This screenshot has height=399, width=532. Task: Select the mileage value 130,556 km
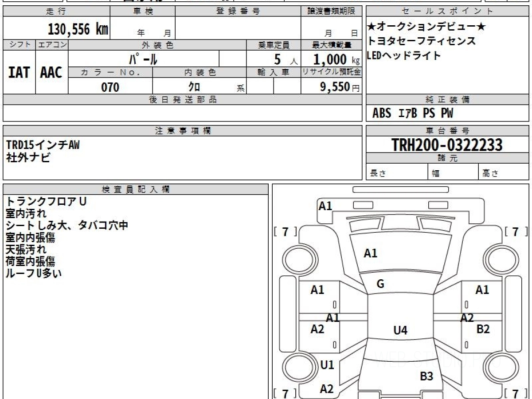pyautogui.click(x=78, y=29)
